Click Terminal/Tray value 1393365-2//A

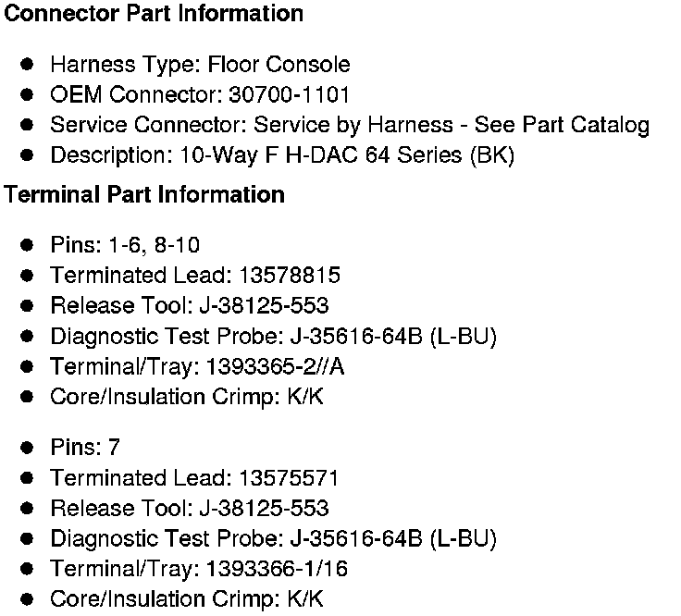279,366
